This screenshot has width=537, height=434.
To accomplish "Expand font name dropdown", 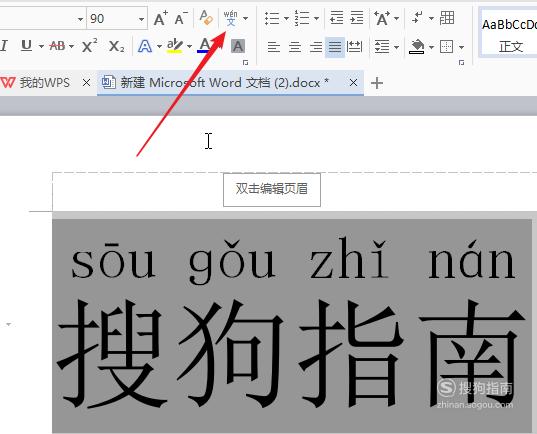I will click(80, 19).
